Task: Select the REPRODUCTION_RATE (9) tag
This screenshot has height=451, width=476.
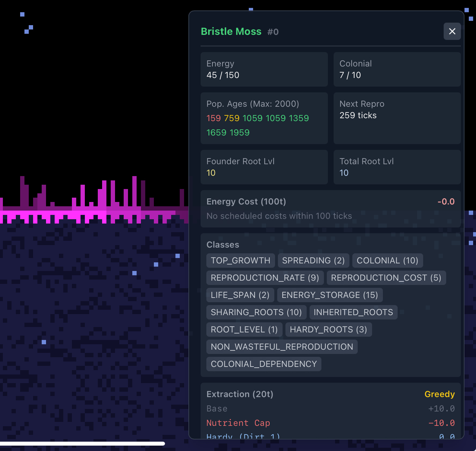Action: point(265,278)
